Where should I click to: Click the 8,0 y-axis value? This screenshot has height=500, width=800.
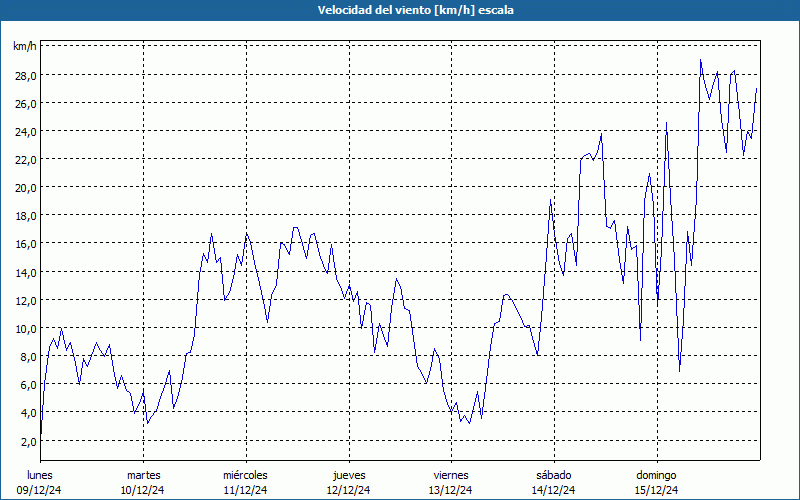tap(29, 357)
